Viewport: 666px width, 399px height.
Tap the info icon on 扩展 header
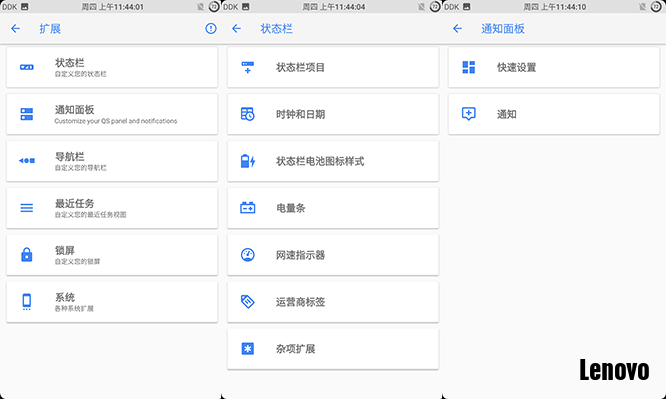pos(211,28)
